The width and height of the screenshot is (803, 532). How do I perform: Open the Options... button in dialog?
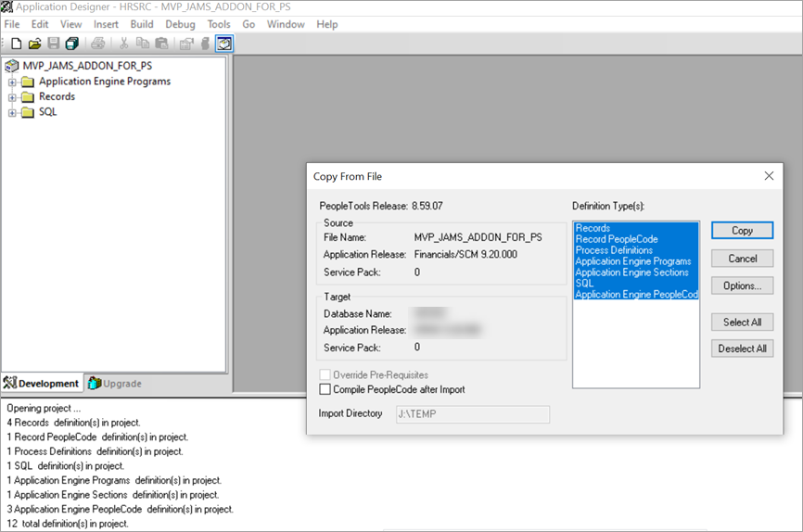(742, 286)
